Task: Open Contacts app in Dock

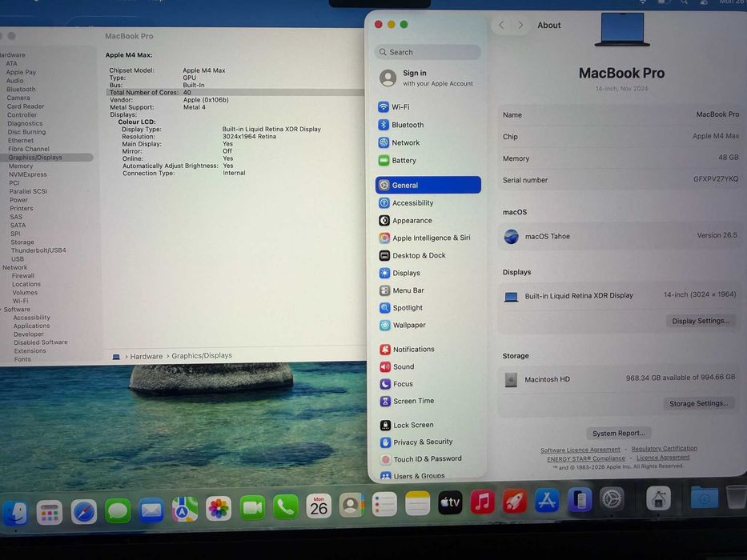Action: point(351,506)
